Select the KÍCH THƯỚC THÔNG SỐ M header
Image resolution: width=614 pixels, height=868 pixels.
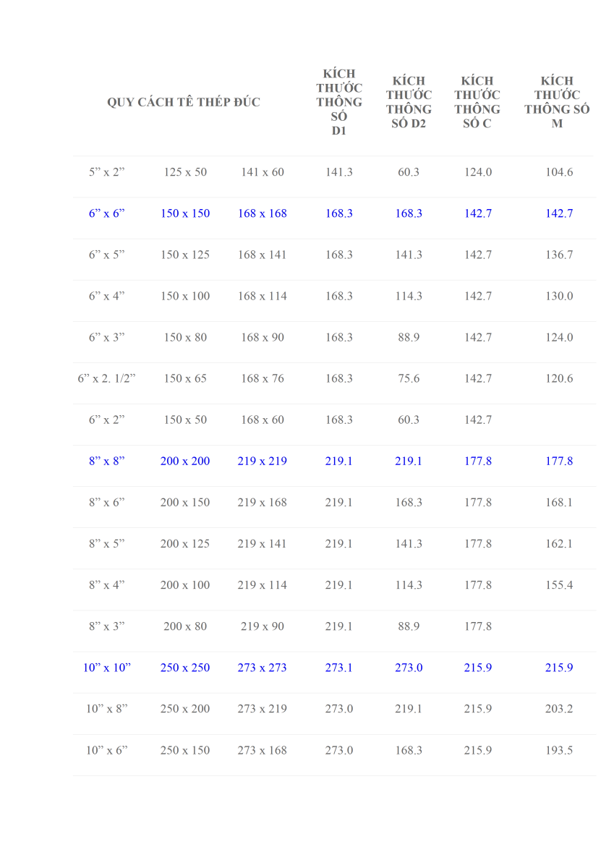pos(558,102)
